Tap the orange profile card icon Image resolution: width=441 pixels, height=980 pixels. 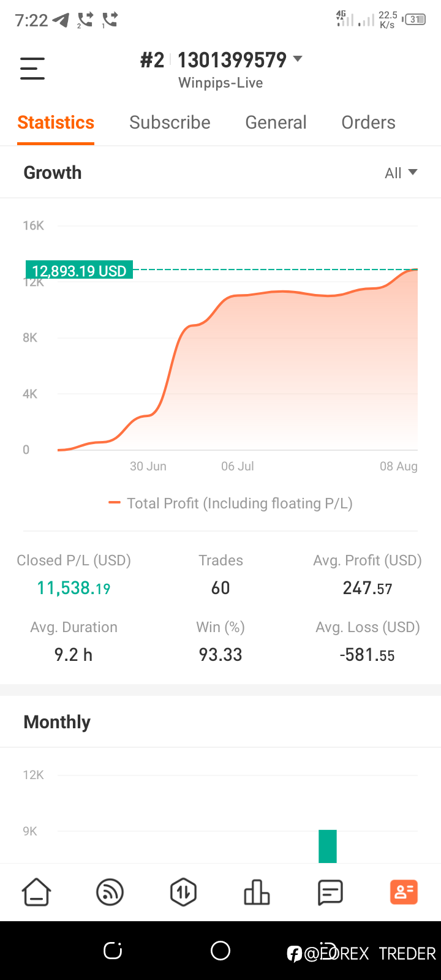pos(404,892)
